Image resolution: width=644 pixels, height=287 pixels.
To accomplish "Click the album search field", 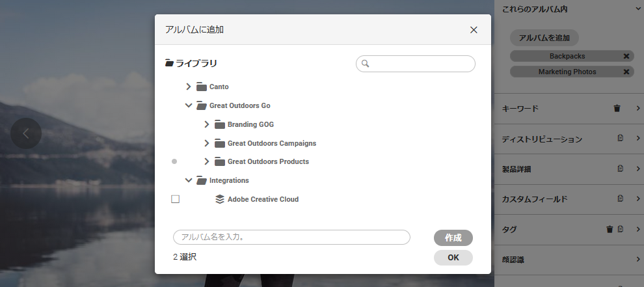I will pyautogui.click(x=422, y=64).
